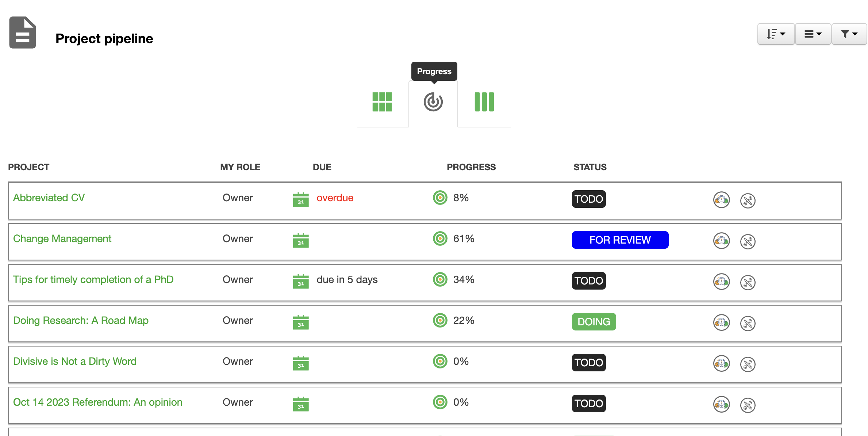868x436 pixels.
Task: Click the MY ROLE column header
Action: pos(240,167)
